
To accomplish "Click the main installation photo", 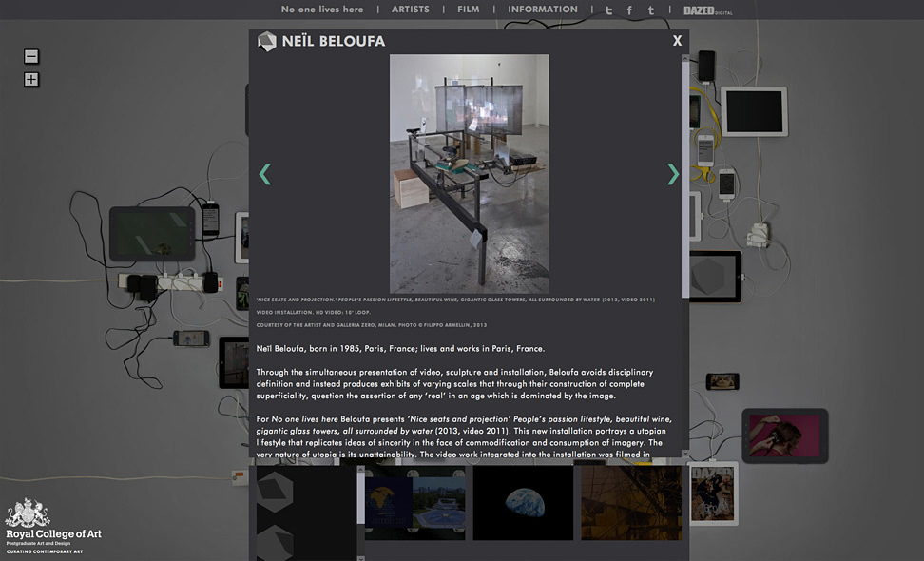I will click(x=469, y=174).
